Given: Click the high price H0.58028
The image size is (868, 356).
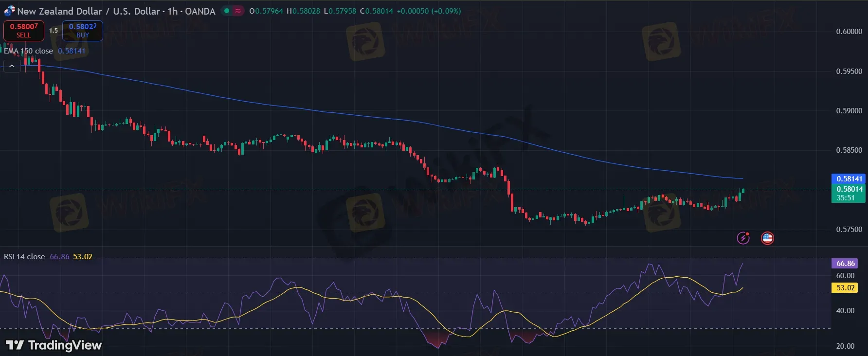Looking at the screenshot, I should tap(304, 11).
